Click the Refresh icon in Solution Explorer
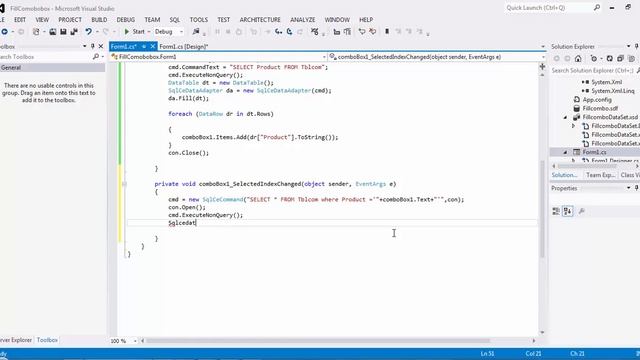The height and width of the screenshot is (360, 640). pos(609,59)
